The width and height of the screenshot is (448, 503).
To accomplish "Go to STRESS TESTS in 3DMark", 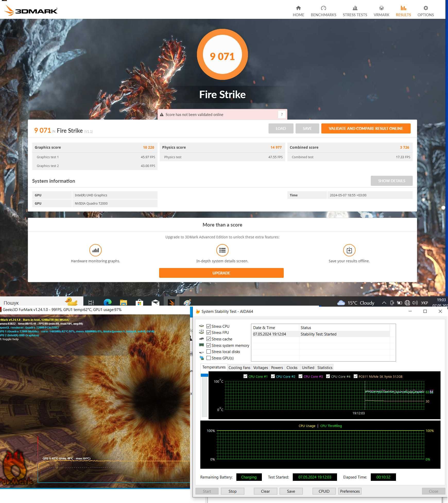I will click(x=355, y=11).
